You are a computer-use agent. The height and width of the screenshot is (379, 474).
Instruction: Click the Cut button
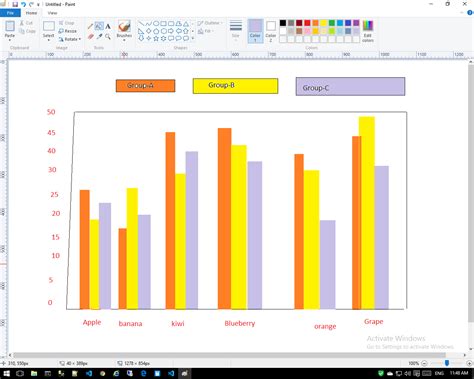(26, 23)
